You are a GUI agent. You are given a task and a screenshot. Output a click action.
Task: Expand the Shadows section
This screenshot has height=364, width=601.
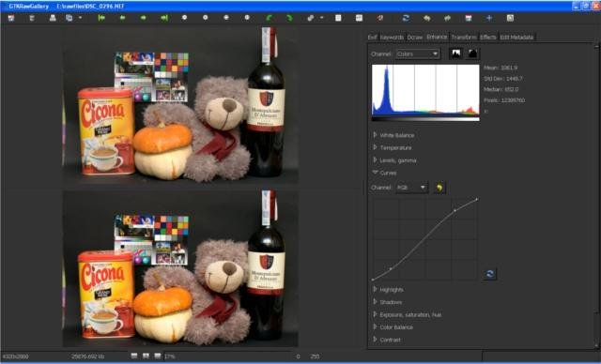(388, 302)
